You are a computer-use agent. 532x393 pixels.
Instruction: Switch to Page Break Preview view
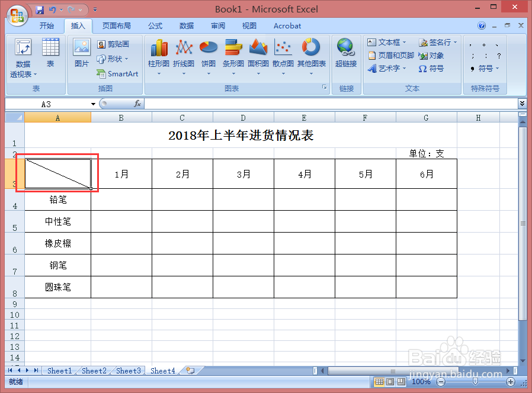point(402,382)
